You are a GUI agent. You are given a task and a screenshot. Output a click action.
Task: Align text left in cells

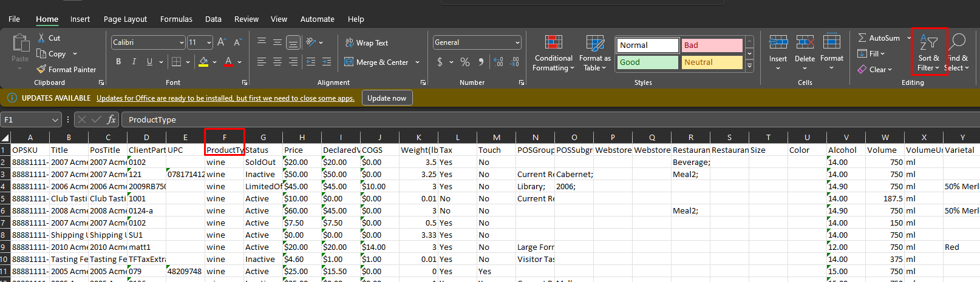[262, 61]
